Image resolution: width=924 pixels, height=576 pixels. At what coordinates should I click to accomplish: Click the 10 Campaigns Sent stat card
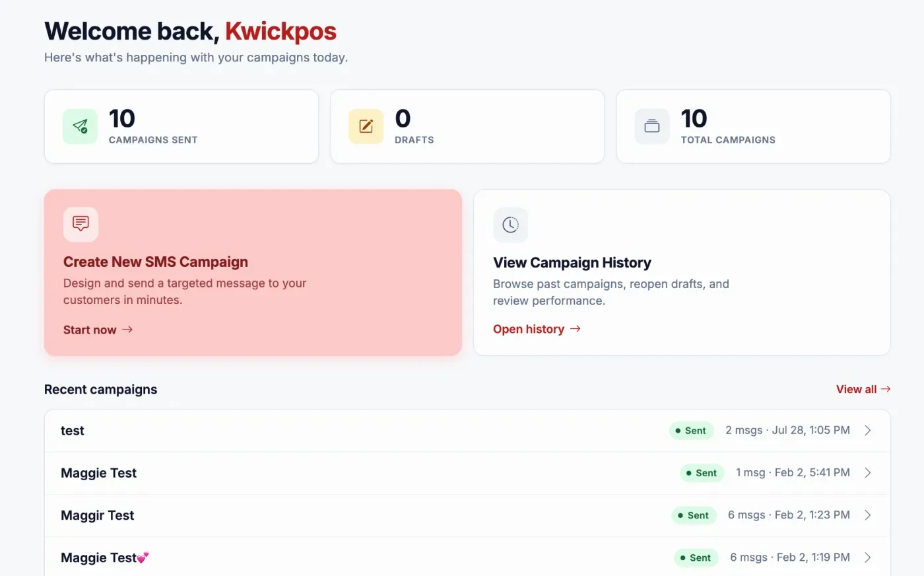pyautogui.click(x=181, y=126)
